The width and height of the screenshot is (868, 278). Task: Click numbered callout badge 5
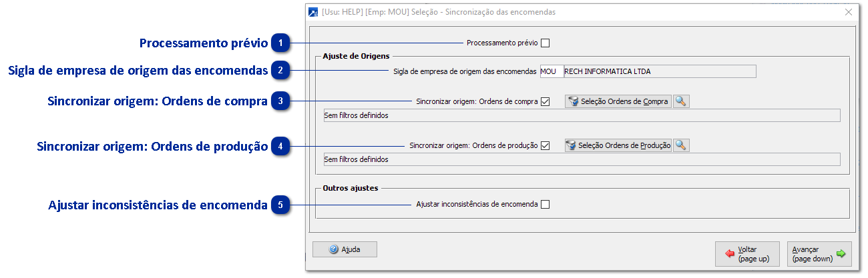click(281, 205)
